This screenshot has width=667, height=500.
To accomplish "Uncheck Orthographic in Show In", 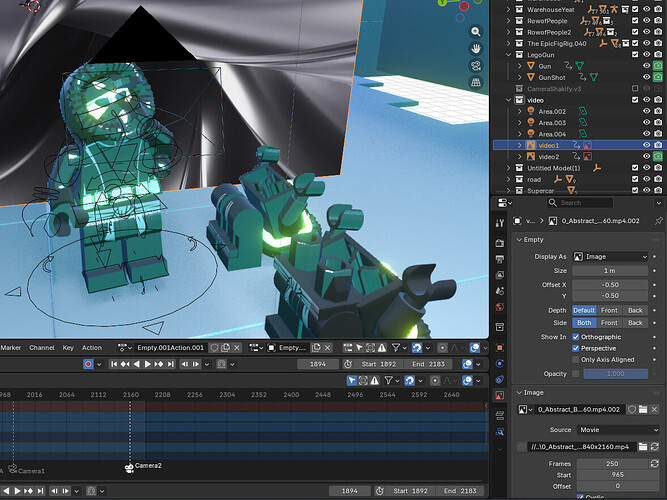I will coord(576,337).
